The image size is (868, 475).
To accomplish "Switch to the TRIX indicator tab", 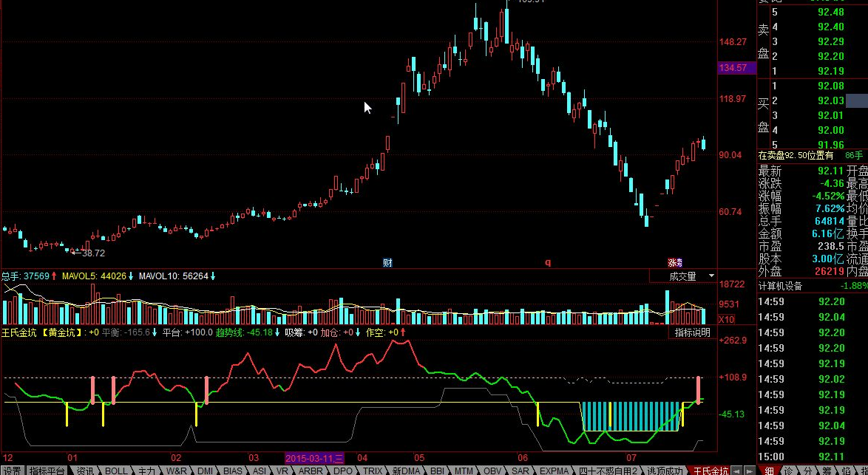I will [x=373, y=471].
